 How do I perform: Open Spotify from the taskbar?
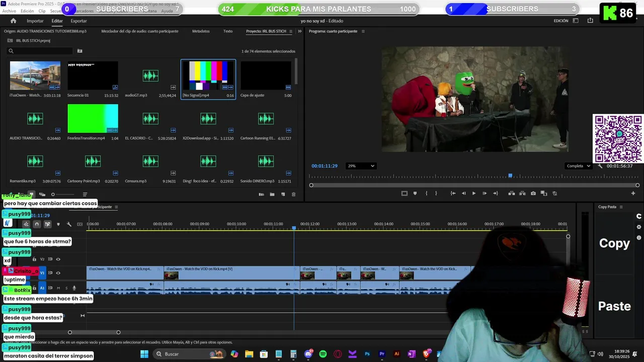pyautogui.click(x=323, y=354)
